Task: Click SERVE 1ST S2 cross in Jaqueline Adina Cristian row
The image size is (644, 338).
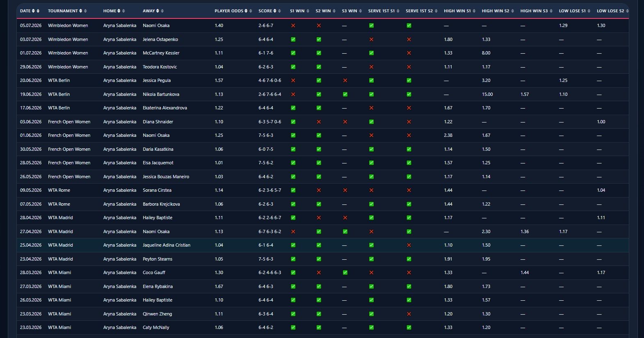Action: pyautogui.click(x=409, y=245)
